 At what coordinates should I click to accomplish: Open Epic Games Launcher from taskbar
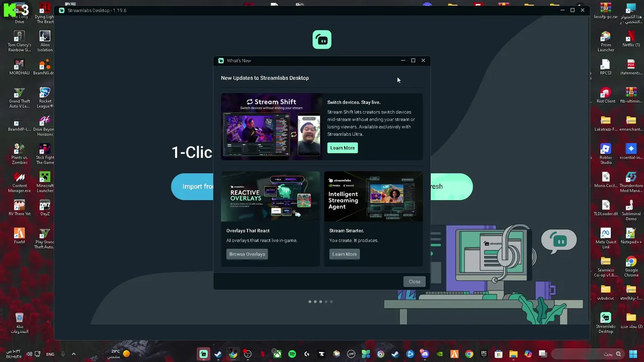pyautogui.click(x=484, y=354)
